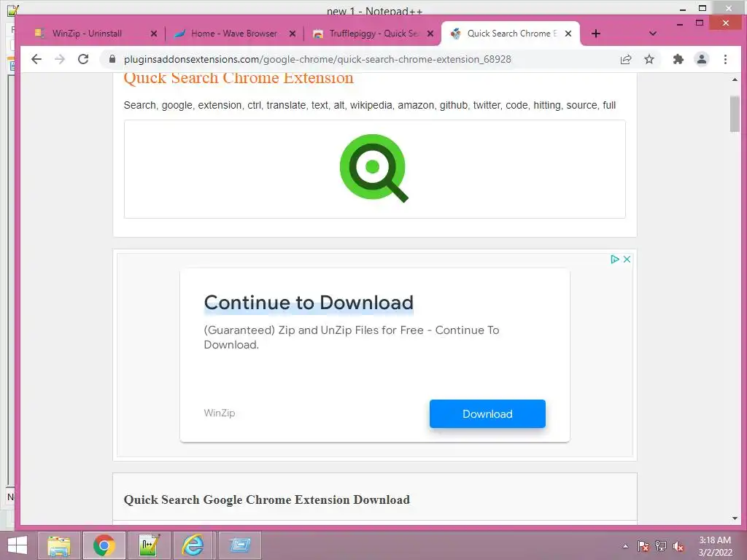Click the Chrome taskbar icon
The height and width of the screenshot is (560, 747).
point(104,545)
